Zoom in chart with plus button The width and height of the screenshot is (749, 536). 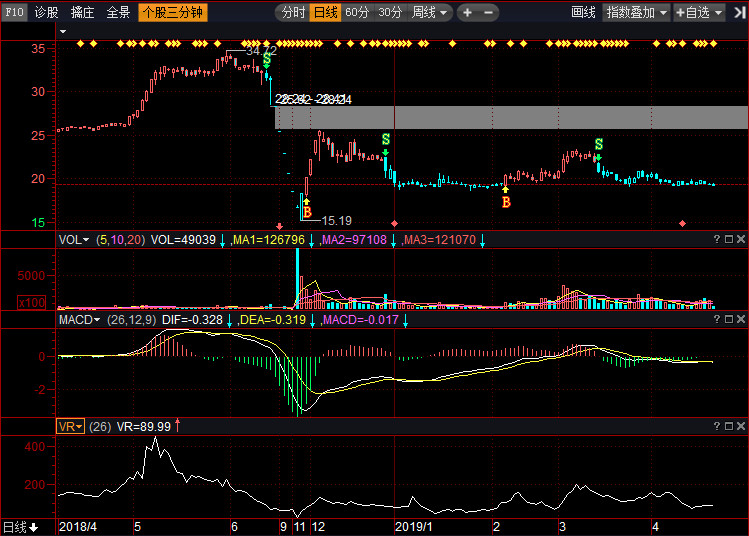click(x=468, y=12)
